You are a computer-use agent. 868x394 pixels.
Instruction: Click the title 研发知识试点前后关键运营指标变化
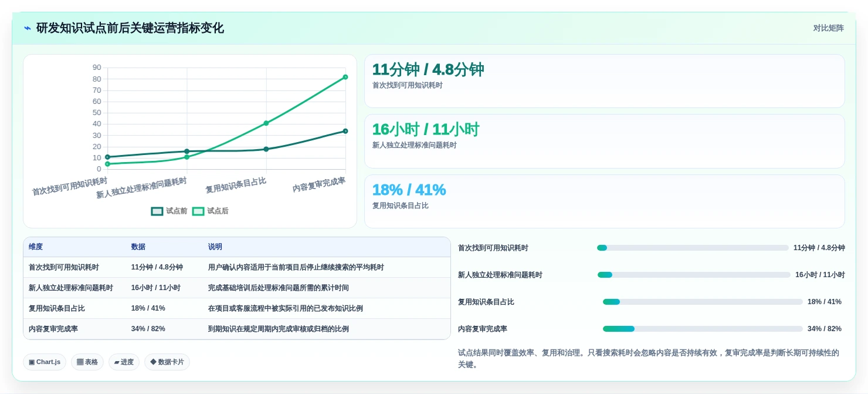click(x=130, y=28)
